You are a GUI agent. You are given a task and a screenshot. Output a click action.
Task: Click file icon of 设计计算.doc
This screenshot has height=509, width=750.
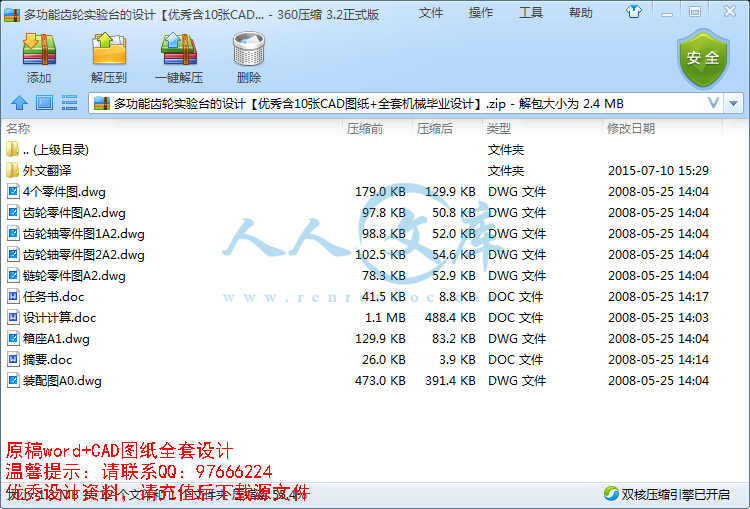13,318
